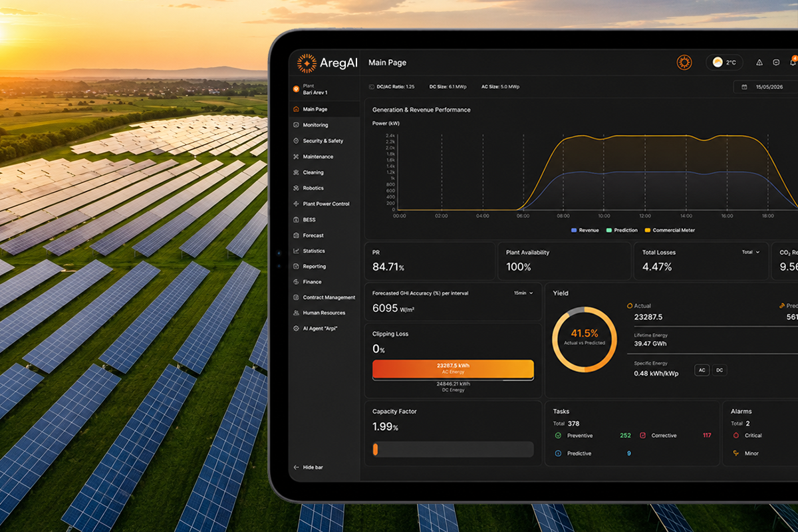This screenshot has height=532, width=798.
Task: Click the Plant Power Control icon
Action: coord(297,204)
